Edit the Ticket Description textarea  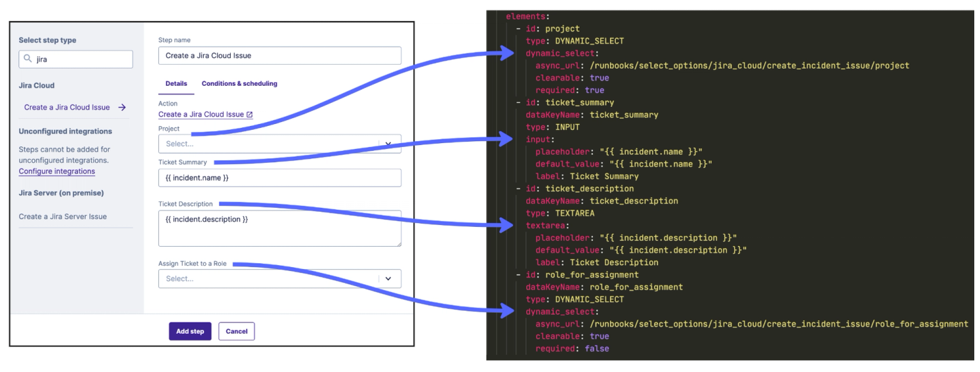[x=280, y=228]
